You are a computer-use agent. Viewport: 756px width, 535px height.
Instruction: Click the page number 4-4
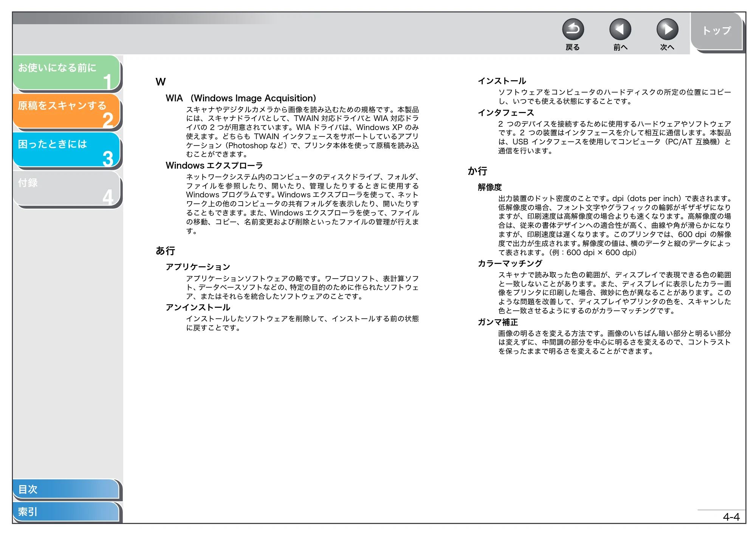[x=731, y=517]
